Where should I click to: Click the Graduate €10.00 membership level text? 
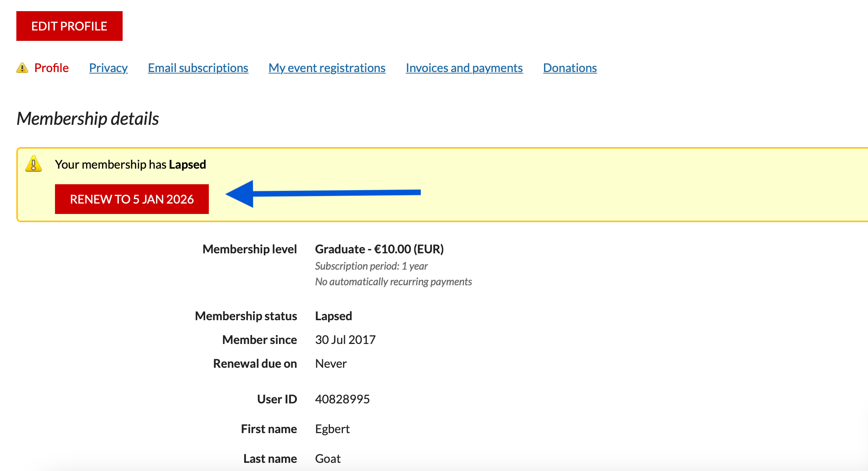point(379,249)
